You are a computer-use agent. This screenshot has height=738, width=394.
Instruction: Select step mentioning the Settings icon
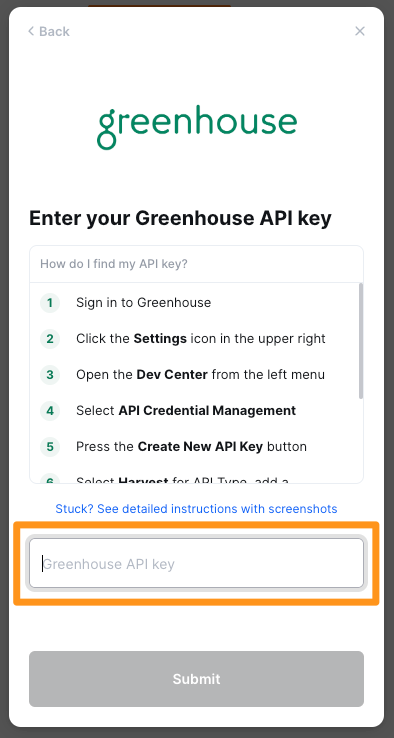coord(201,339)
